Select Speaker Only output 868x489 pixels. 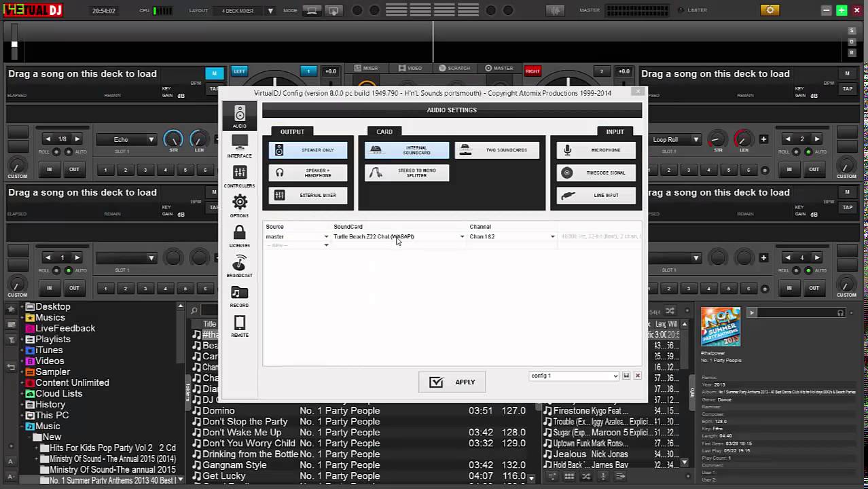308,150
